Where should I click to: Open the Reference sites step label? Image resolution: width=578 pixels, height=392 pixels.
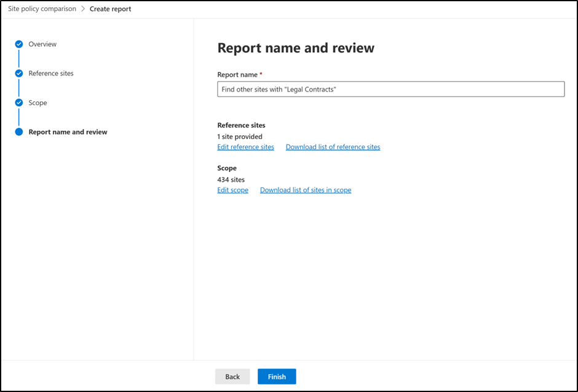click(51, 74)
